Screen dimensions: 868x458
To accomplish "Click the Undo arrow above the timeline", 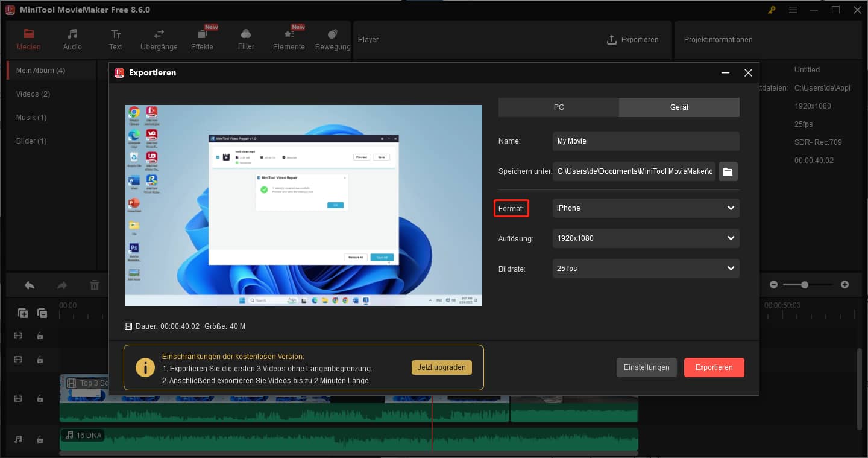I will [29, 285].
